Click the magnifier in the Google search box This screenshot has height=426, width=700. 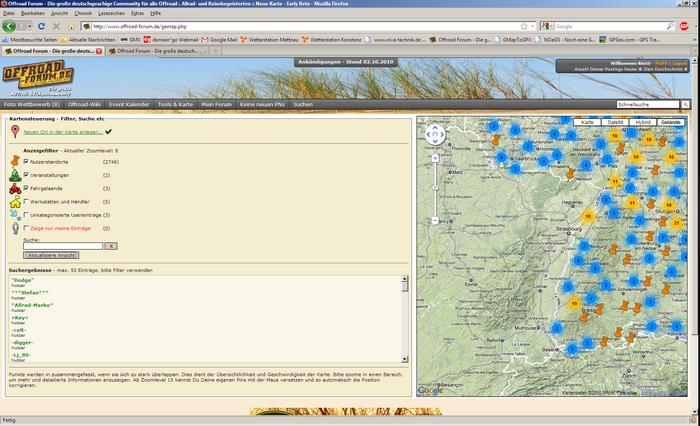tap(670, 26)
